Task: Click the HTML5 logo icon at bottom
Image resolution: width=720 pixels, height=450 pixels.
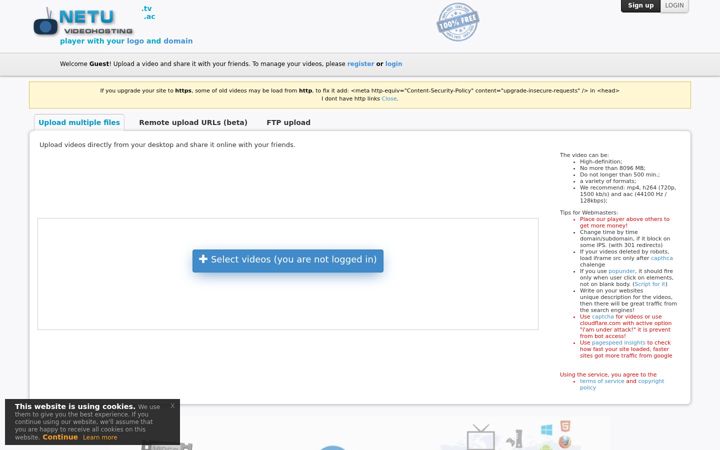Action: [x=565, y=426]
